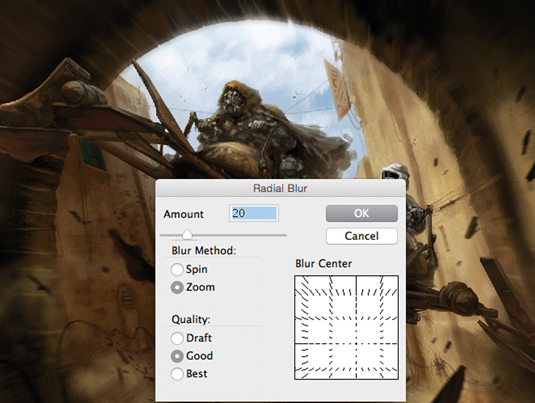Viewport: 535px width, 403px height.
Task: Click the Quality: label
Action: pos(191,319)
